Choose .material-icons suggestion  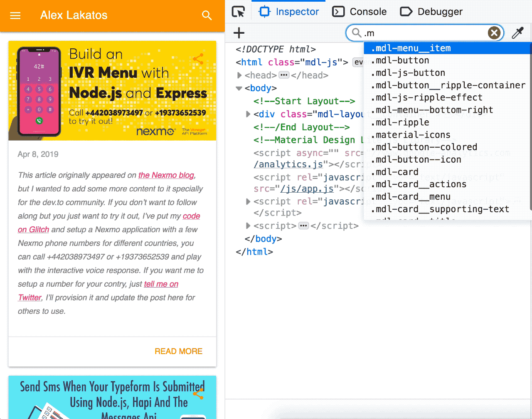[x=447, y=135]
